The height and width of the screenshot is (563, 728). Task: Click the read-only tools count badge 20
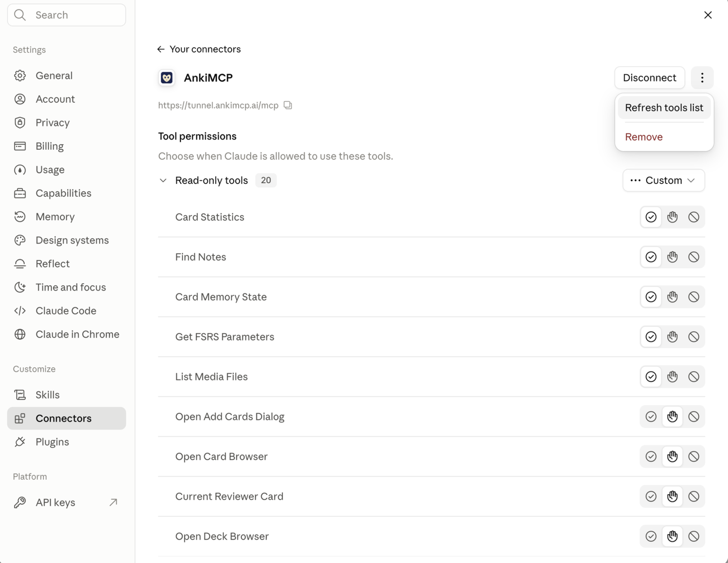click(266, 180)
